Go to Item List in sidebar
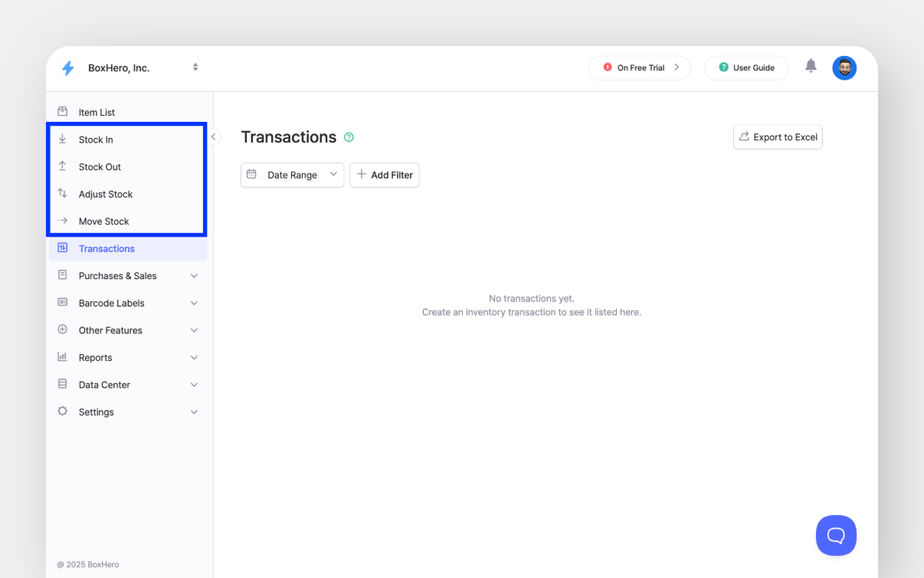 [97, 113]
